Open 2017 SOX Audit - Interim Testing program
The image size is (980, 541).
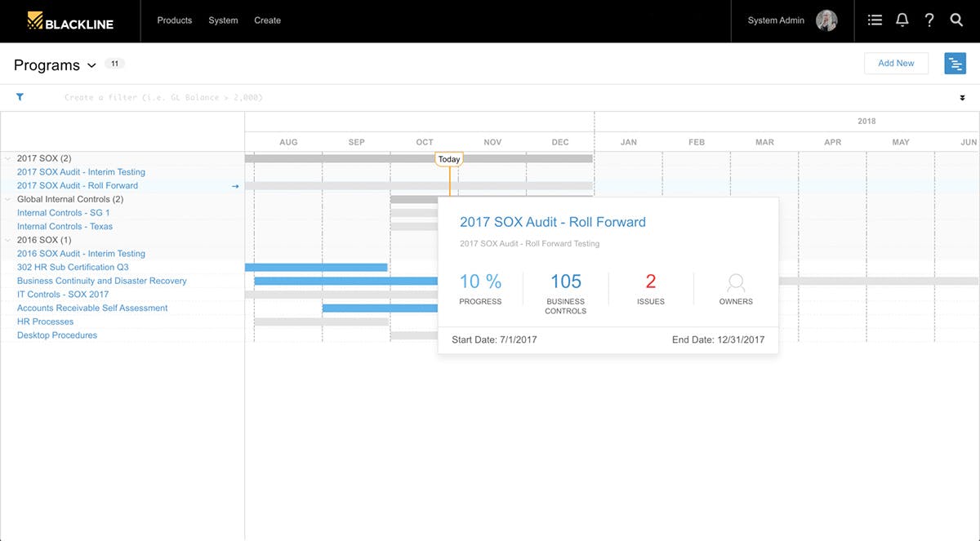[x=81, y=172]
